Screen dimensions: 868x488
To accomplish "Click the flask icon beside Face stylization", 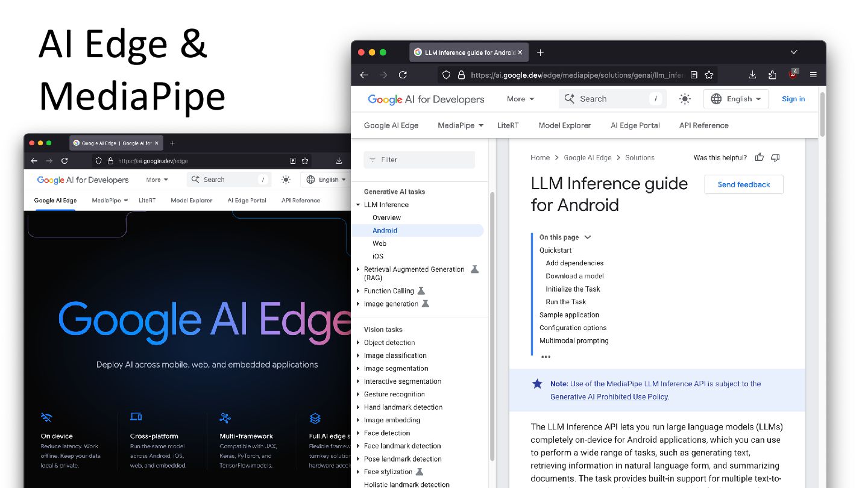I will pos(420,472).
